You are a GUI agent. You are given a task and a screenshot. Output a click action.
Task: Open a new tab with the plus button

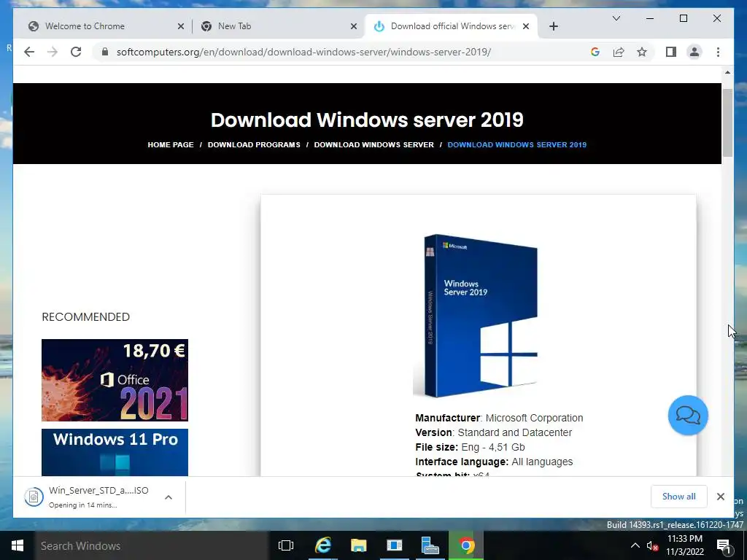point(553,26)
